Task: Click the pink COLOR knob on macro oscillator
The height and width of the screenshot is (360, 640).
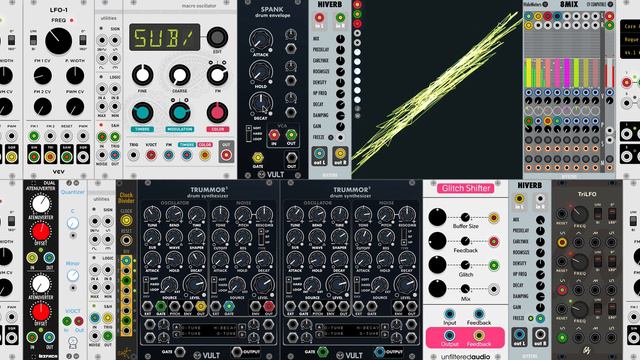Action: [x=217, y=112]
